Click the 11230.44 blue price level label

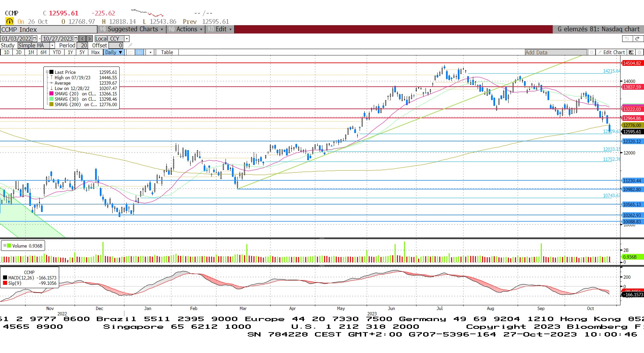coord(632,181)
